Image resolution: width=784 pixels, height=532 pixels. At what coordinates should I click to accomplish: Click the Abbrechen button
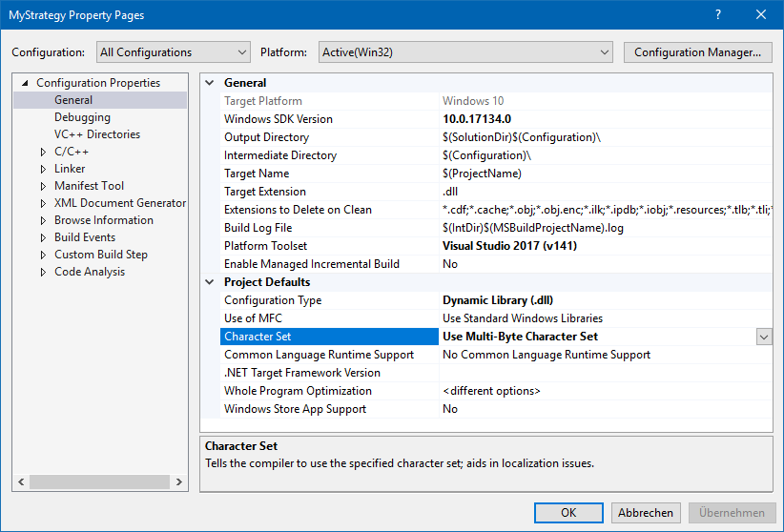(x=647, y=512)
